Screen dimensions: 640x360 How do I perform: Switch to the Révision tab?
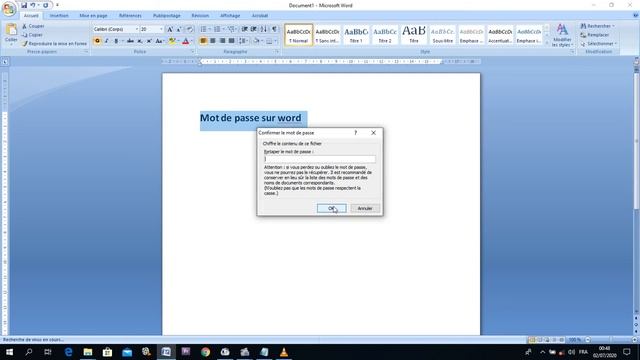click(x=200, y=16)
